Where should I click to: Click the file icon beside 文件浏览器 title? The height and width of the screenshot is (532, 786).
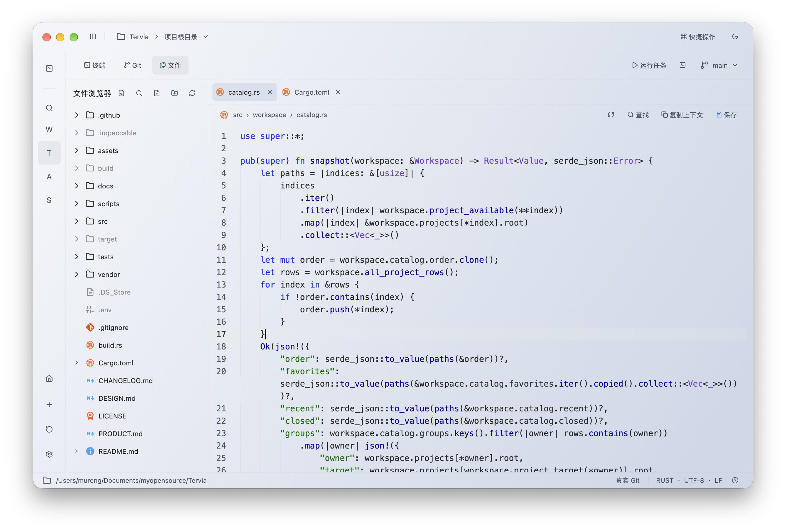(122, 93)
